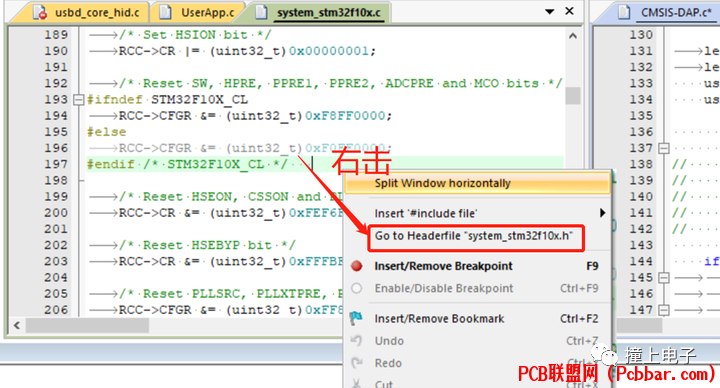Collapse fold marker at line 147
Viewport: 720px width, 388px height.
664,310
